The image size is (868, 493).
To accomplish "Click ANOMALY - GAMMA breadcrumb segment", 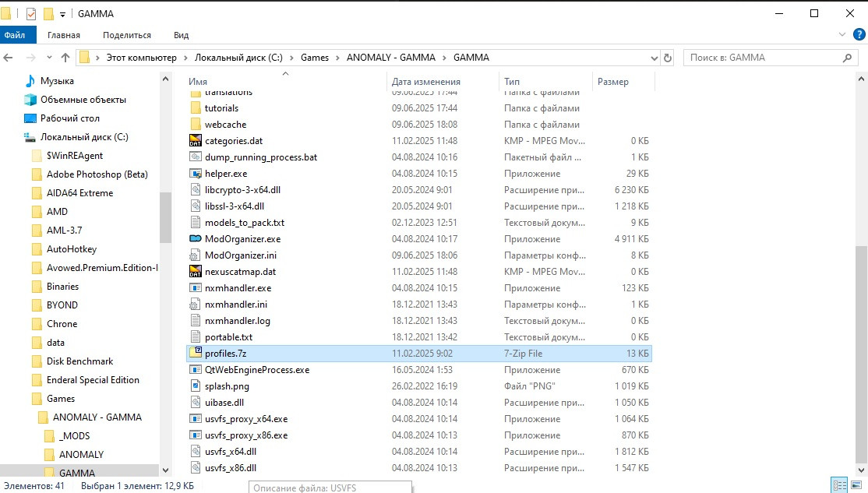I will coord(391,58).
